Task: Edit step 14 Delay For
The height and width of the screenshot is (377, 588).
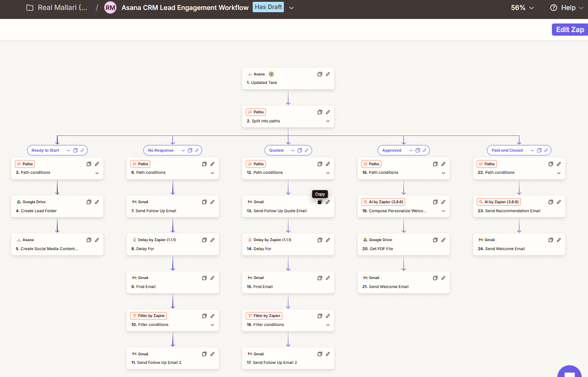Action: click(328, 240)
